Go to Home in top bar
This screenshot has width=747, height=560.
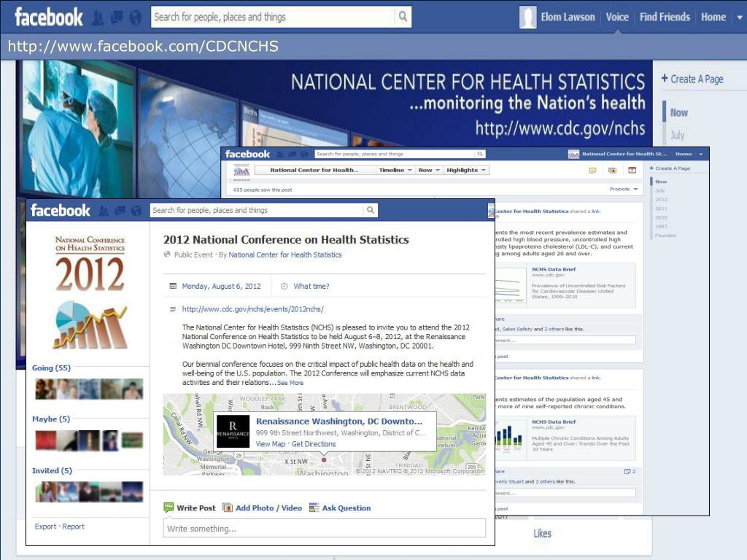click(713, 17)
